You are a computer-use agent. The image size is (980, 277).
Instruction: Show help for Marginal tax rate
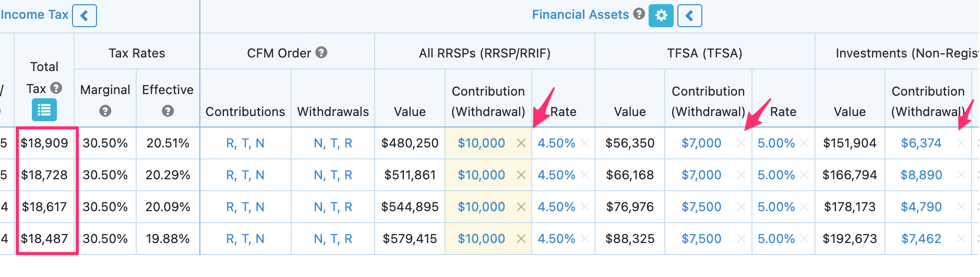coord(105,111)
